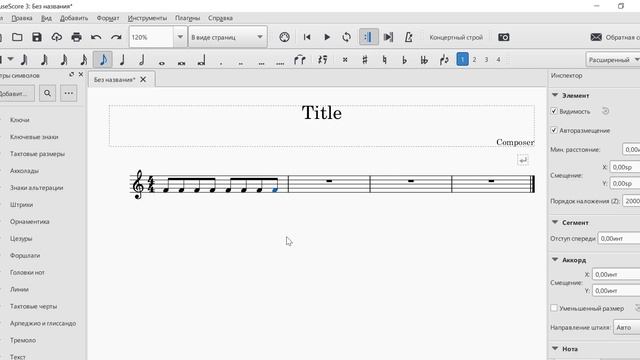Search palettes with magnifier button
640x360 pixels.
coord(47,93)
